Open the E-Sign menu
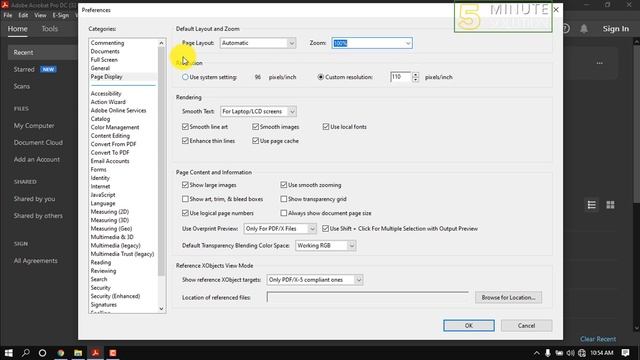Image resolution: width=640 pixels, height=360 pixels. coord(60,15)
